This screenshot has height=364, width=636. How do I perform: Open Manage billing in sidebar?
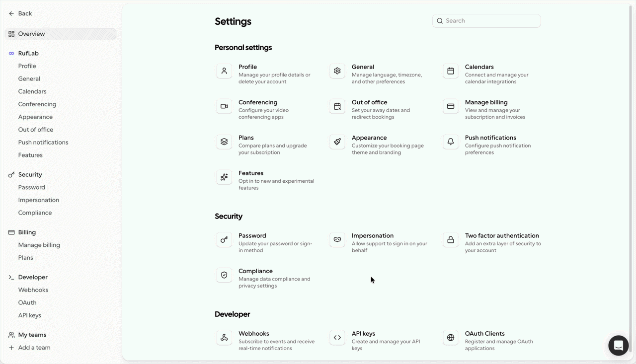tap(39, 245)
